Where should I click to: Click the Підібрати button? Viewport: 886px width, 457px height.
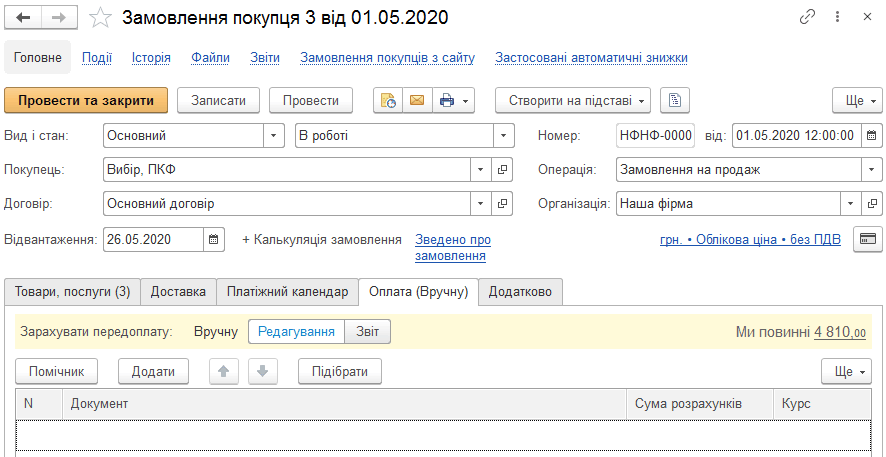[x=340, y=372]
